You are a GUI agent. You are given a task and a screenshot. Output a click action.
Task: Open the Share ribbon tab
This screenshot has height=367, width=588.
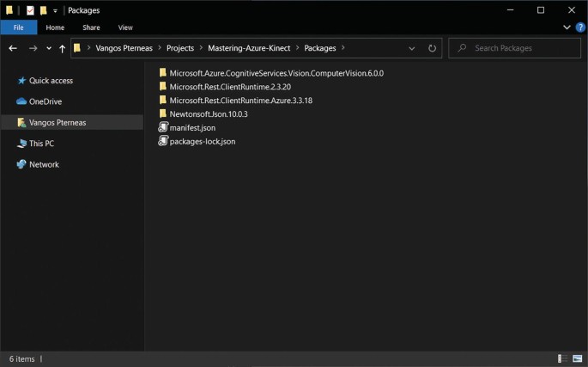pyautogui.click(x=91, y=28)
